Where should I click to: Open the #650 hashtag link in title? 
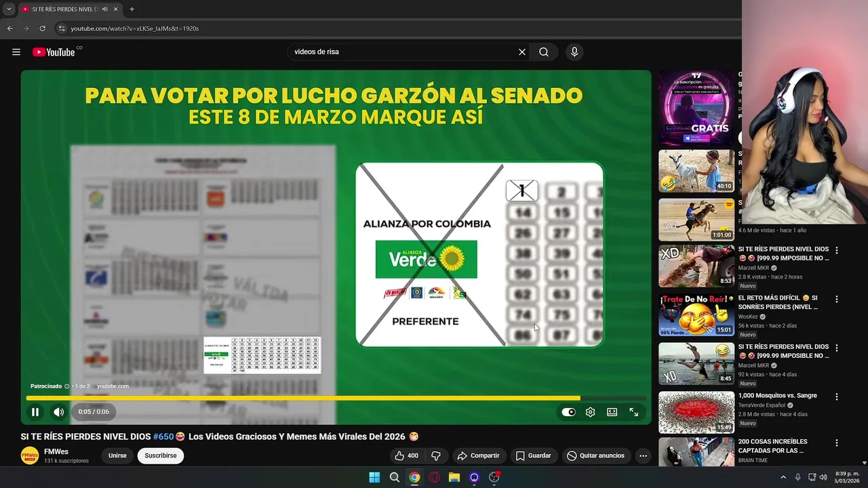pos(163,436)
